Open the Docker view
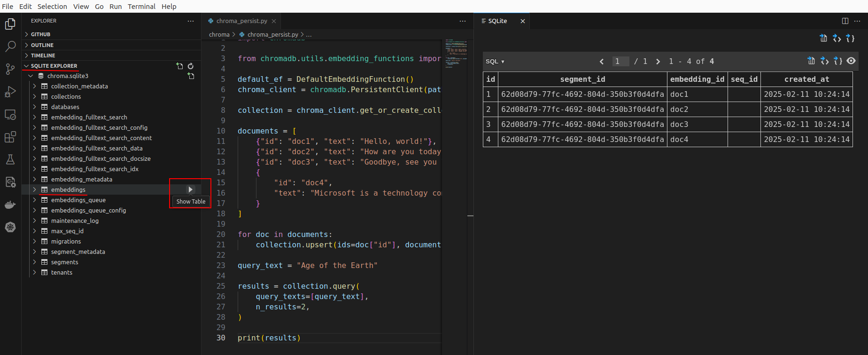Viewport: 868px width, 355px height. pos(10,205)
